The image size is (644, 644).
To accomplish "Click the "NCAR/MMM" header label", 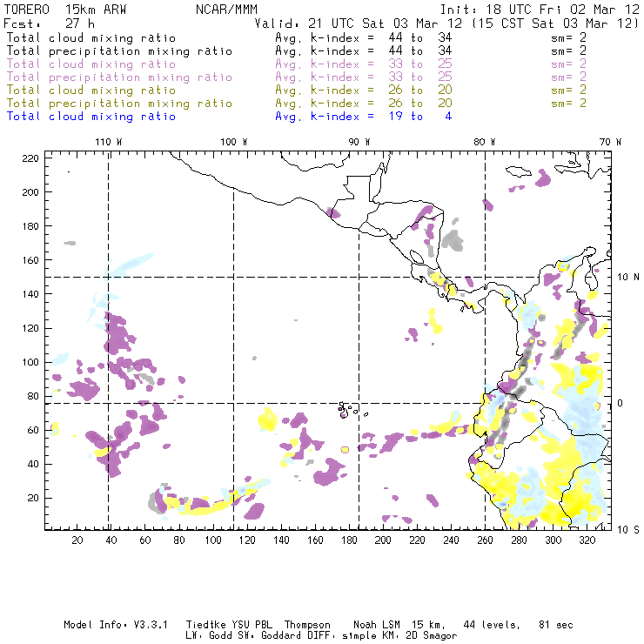I will (x=226, y=10).
